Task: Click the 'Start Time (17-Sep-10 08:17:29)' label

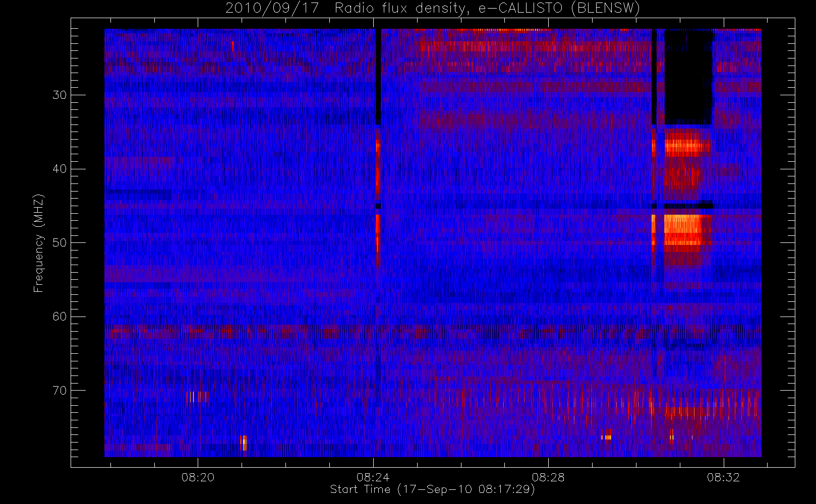Action: coord(432,489)
